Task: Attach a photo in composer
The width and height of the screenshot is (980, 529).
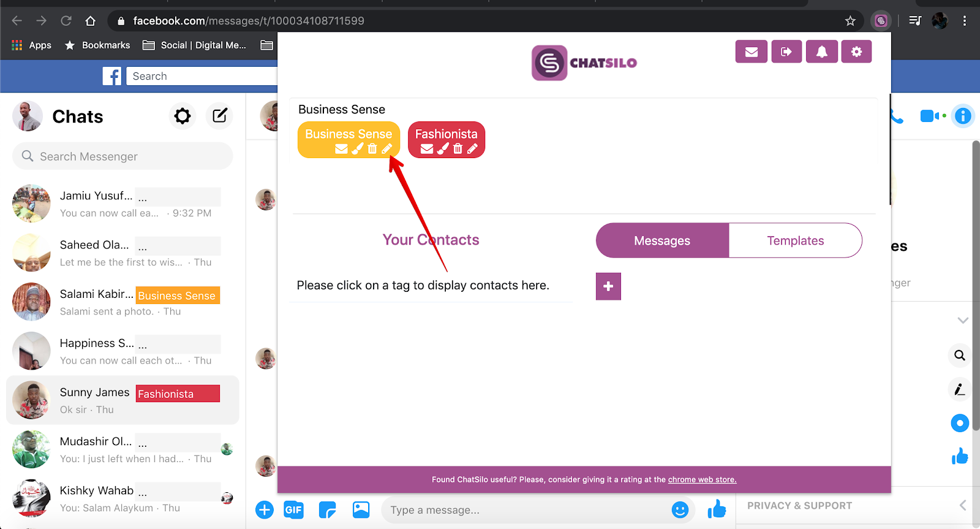Action: click(x=361, y=509)
